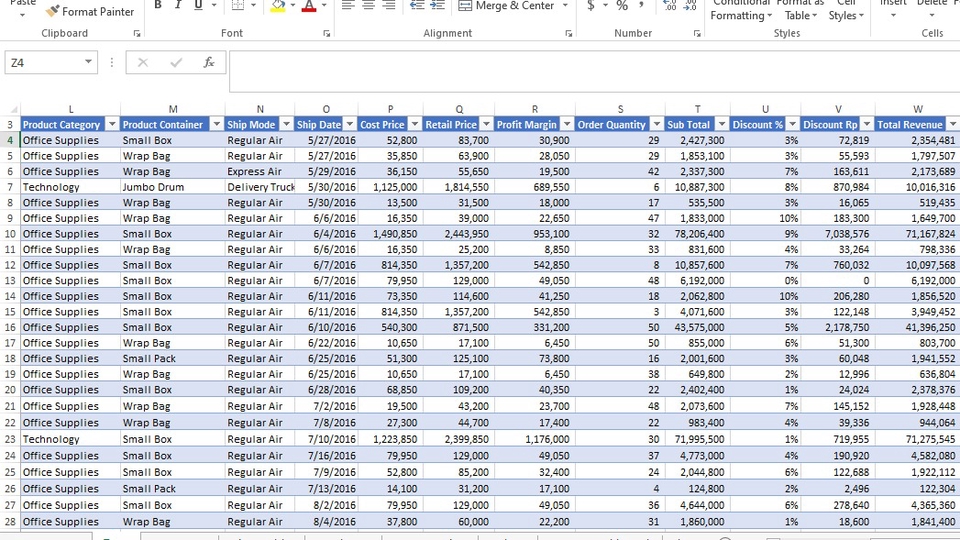Open Clipboard group dialog launcher
The height and width of the screenshot is (540, 960).
[137, 34]
